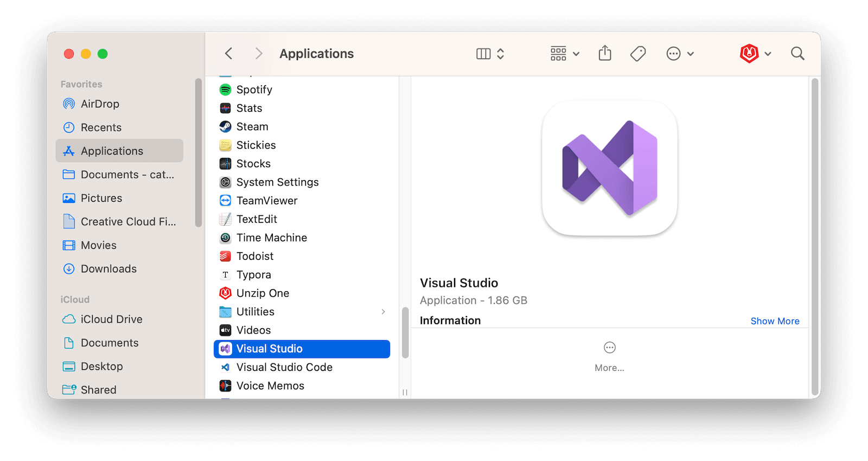Click the Information heading
Image resolution: width=868 pixels, height=461 pixels.
tap(450, 321)
